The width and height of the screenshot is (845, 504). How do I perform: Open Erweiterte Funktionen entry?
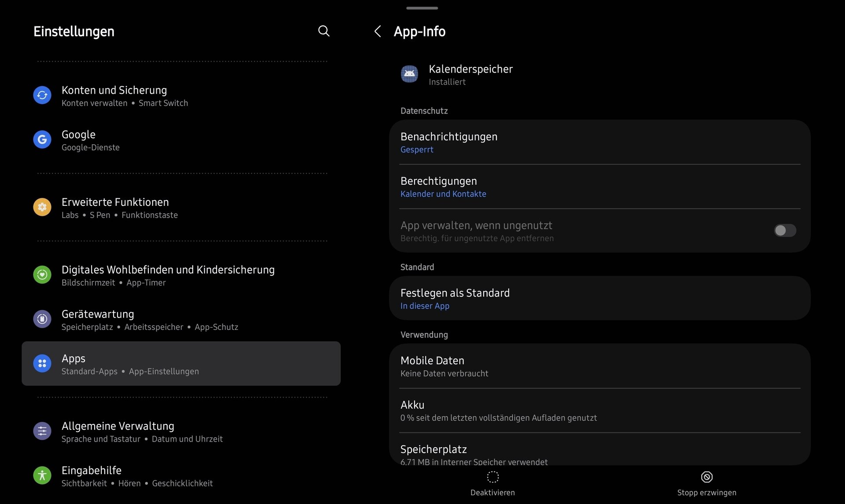[181, 208]
